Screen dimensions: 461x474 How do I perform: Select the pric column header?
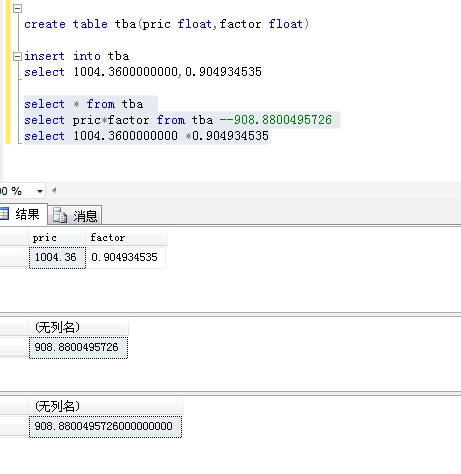pos(57,237)
